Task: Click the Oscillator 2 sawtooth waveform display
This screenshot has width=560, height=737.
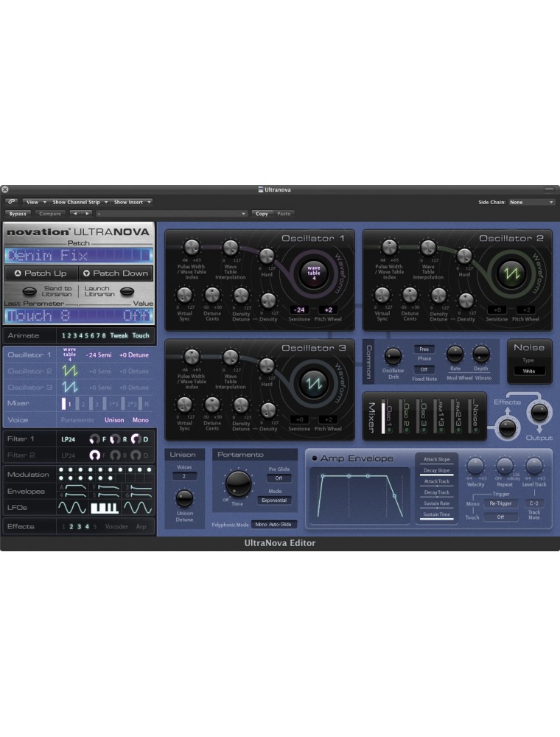Action: (x=511, y=273)
